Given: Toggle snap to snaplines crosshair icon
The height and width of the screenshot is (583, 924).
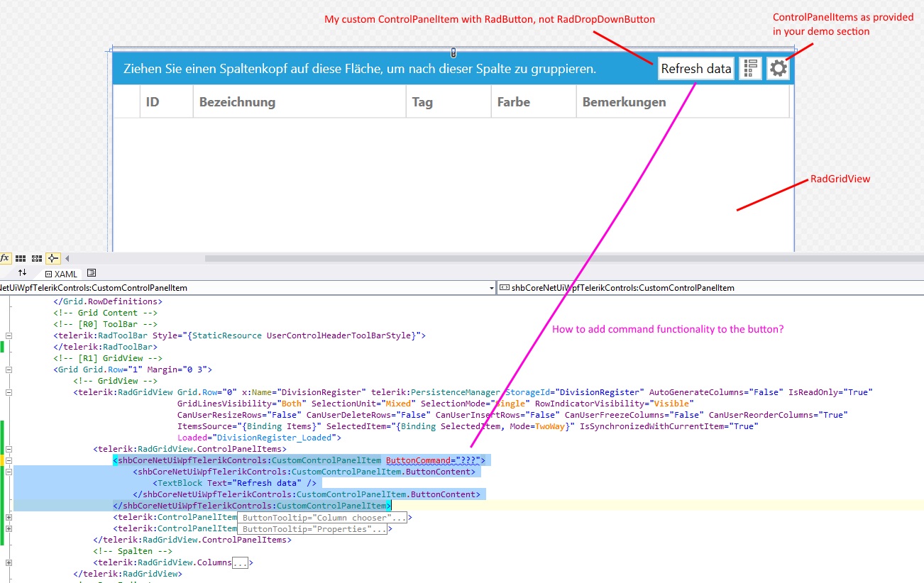Looking at the screenshot, I should coord(53,259).
